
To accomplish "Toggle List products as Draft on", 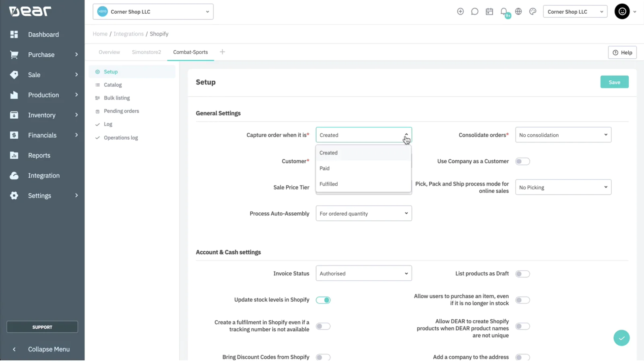I will [x=522, y=274].
